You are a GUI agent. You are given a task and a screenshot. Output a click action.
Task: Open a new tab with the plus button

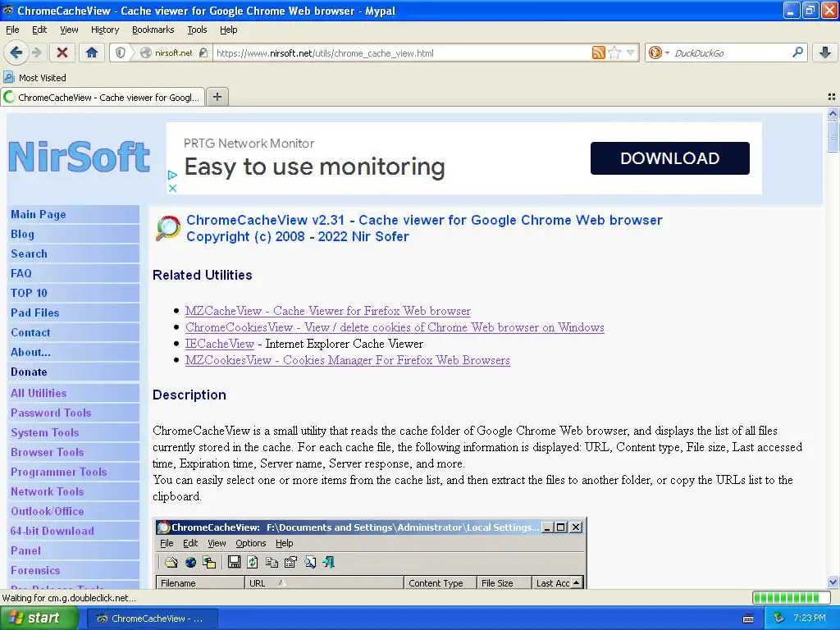217,97
